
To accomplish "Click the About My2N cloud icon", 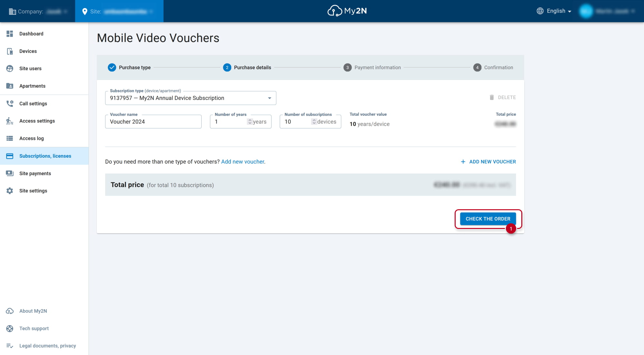I will click(x=10, y=311).
